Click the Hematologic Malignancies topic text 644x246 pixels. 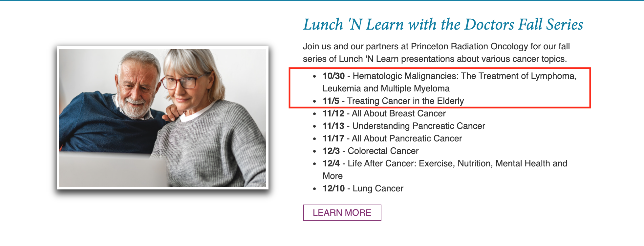(450, 82)
